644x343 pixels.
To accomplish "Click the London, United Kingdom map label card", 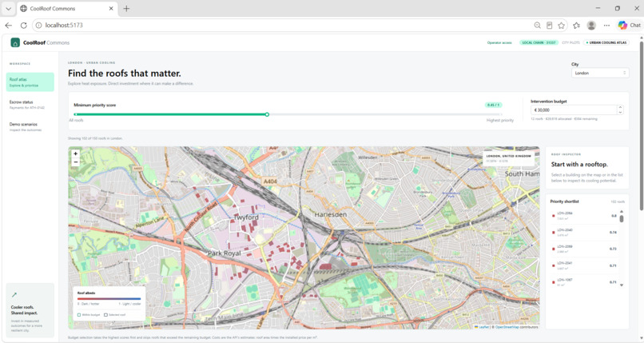I will 508,158.
